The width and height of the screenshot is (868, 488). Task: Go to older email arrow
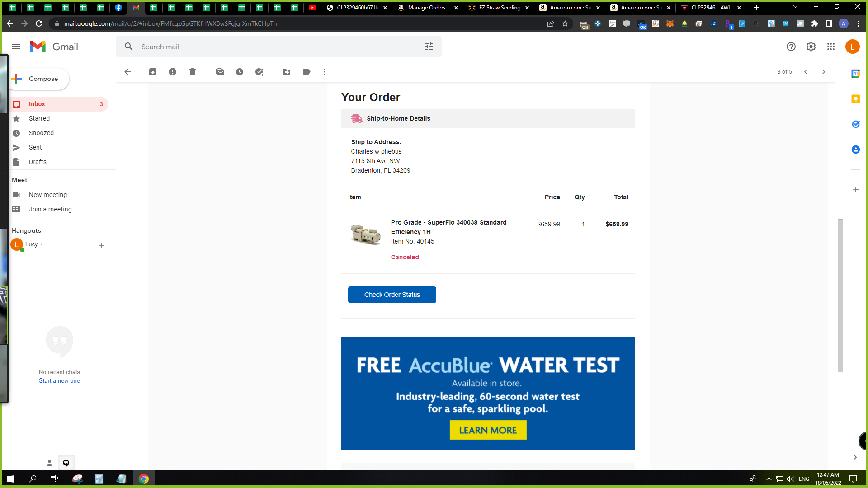824,72
